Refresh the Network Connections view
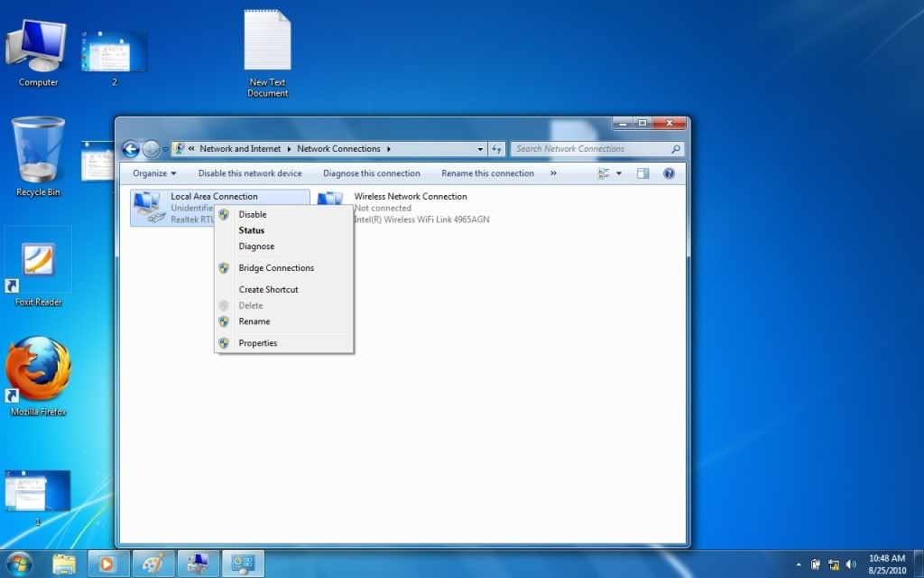The height and width of the screenshot is (578, 924). pyautogui.click(x=497, y=149)
